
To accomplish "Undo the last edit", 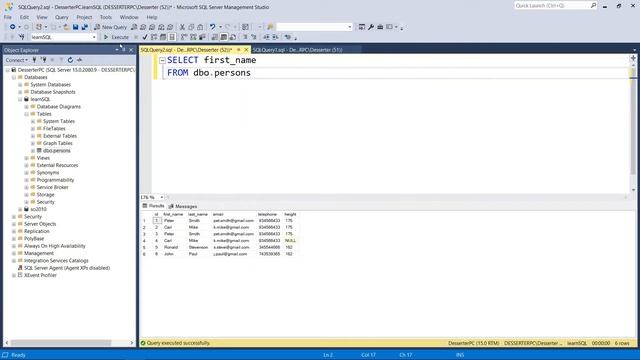I will (x=212, y=27).
